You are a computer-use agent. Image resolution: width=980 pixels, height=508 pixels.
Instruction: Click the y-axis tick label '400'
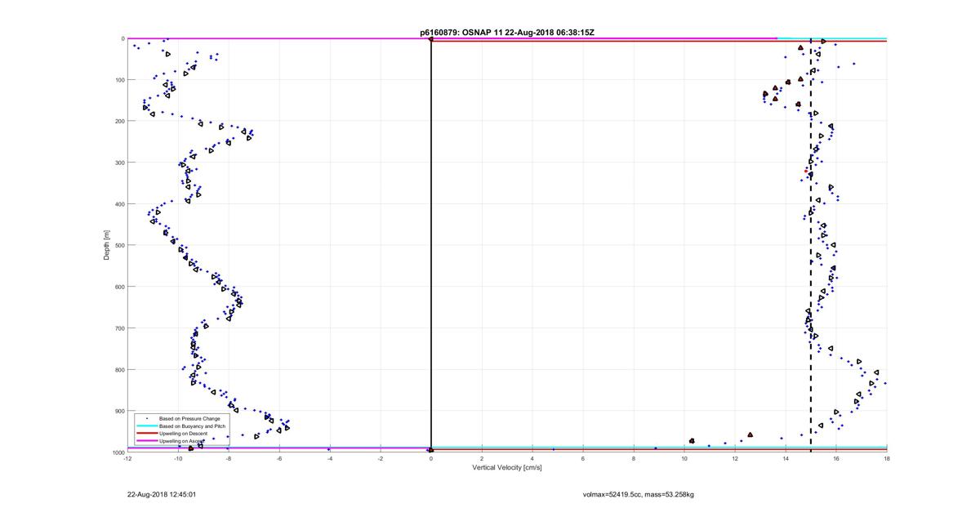tap(118, 204)
